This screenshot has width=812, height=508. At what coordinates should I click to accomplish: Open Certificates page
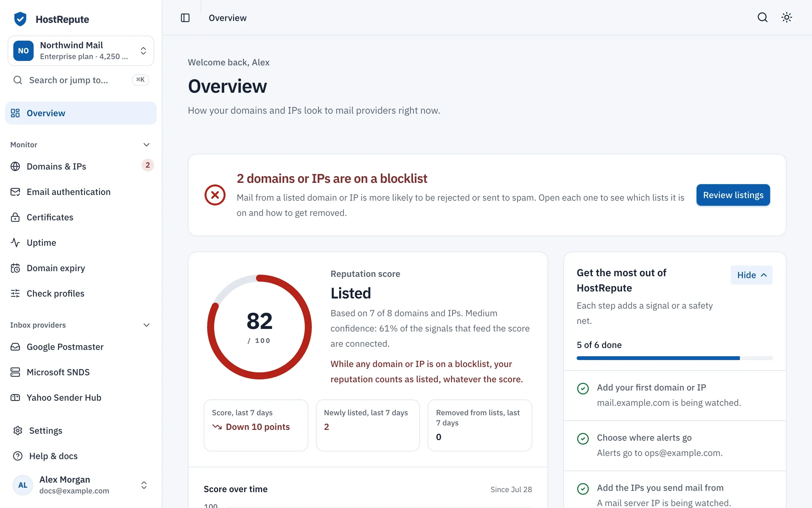[81, 217]
